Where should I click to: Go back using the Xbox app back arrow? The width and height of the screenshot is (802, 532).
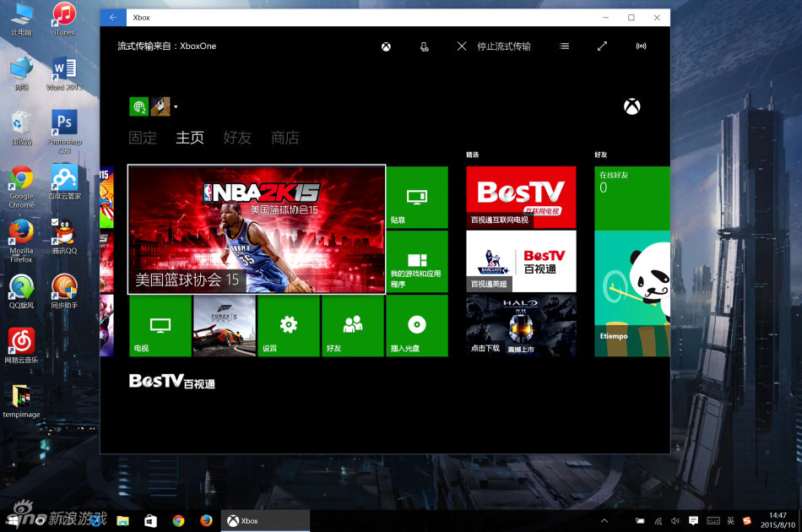click(x=113, y=17)
